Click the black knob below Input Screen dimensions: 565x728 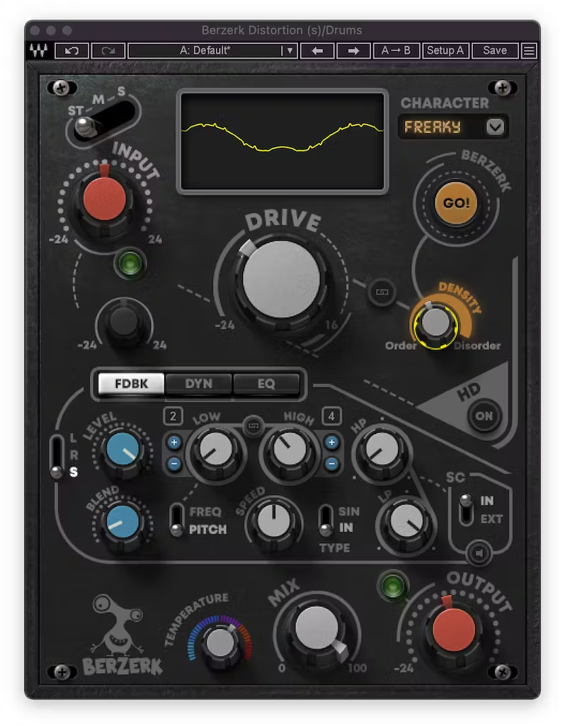(x=123, y=322)
